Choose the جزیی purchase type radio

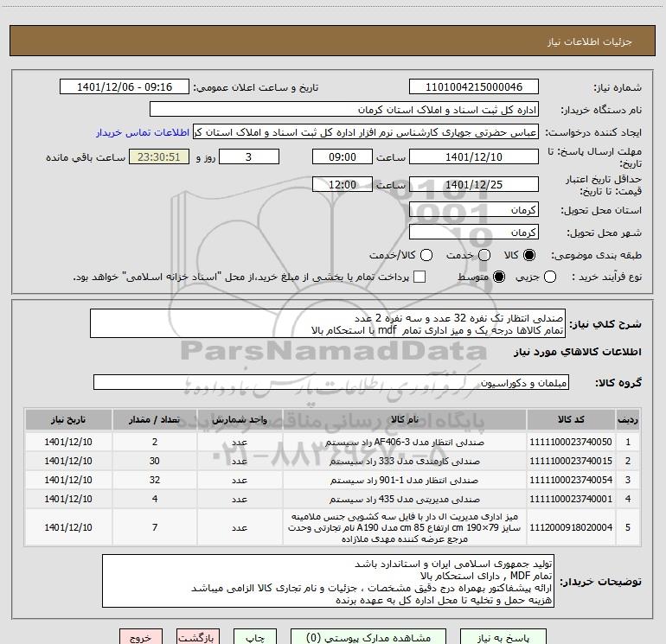pyautogui.click(x=549, y=277)
